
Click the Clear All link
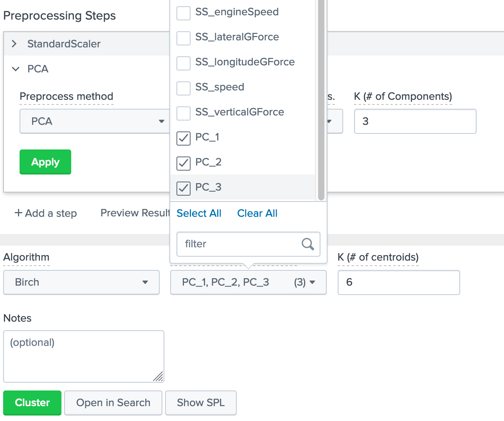point(257,213)
